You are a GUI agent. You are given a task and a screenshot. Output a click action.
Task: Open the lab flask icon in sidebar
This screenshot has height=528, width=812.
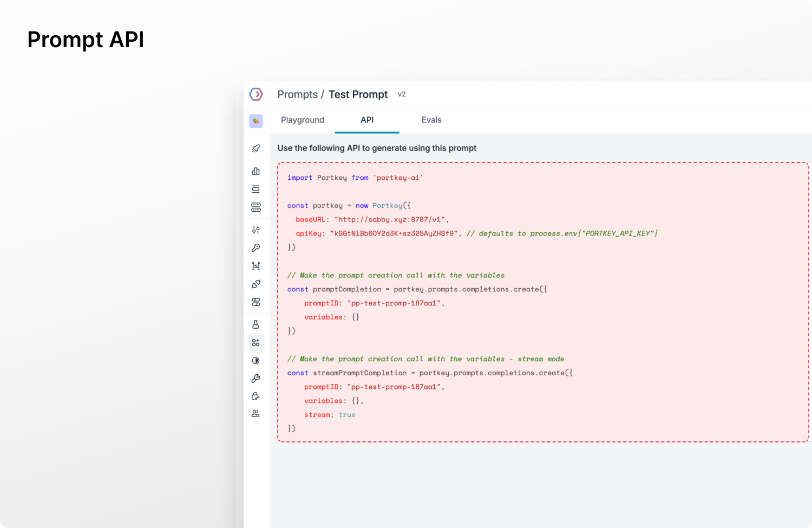click(x=256, y=324)
